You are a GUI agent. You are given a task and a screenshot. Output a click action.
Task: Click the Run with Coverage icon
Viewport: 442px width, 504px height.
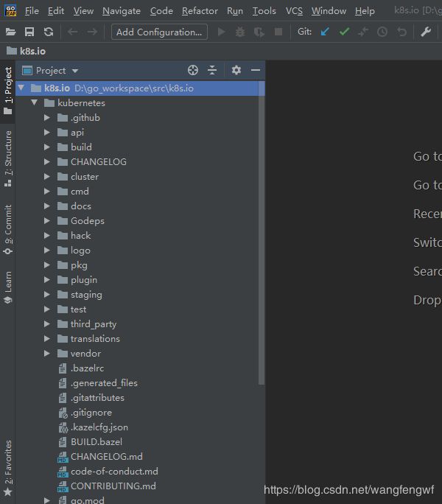tap(259, 32)
